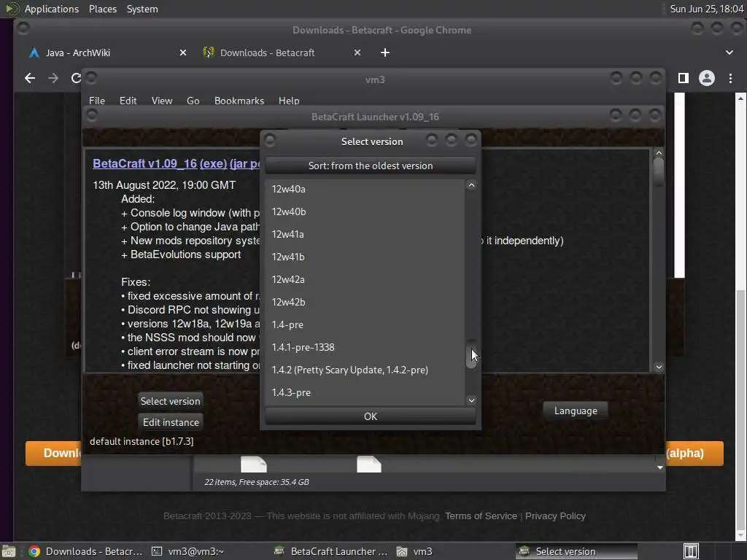Click the show desktop taskbar icon
747x560 pixels.
tap(8, 551)
